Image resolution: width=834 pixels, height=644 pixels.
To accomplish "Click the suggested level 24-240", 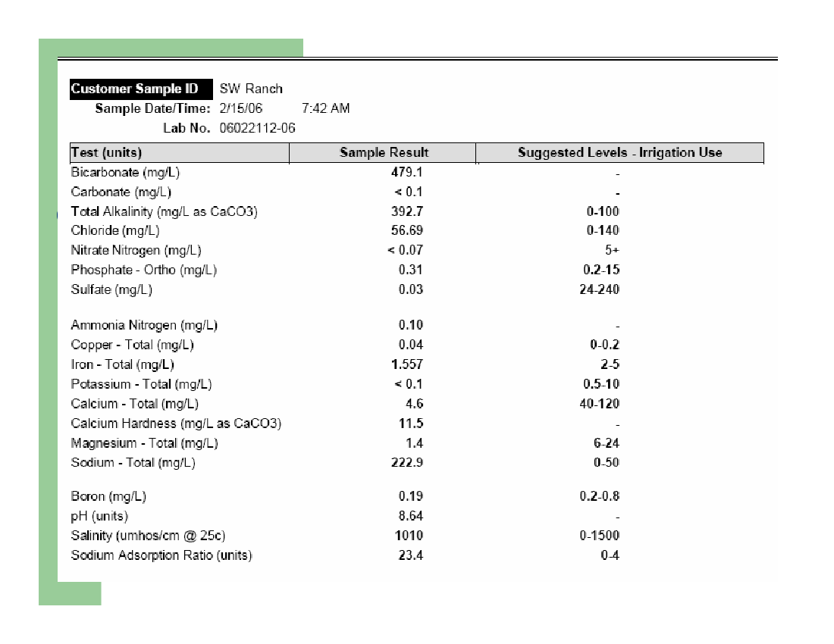I will [600, 289].
